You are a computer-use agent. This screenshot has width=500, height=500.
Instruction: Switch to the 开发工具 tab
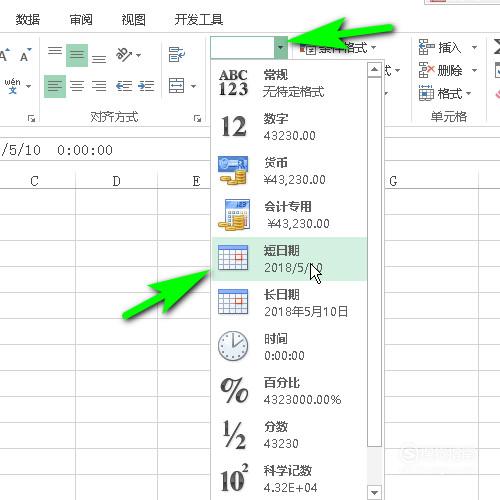[199, 20]
